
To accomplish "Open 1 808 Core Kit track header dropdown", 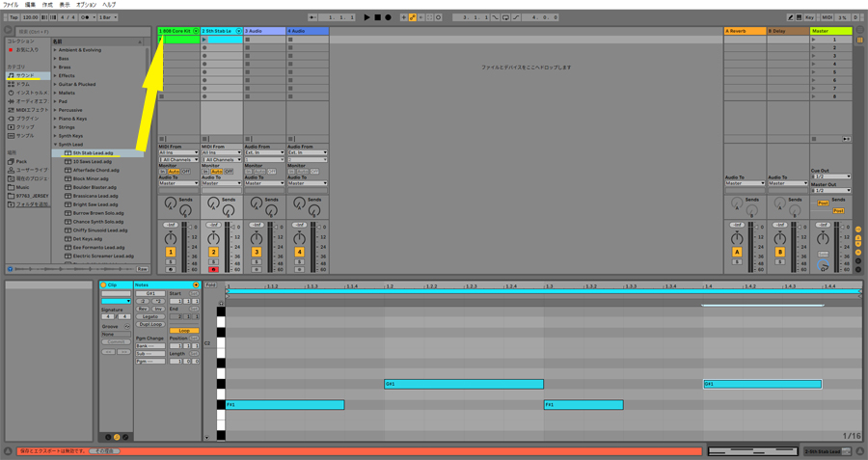I will point(196,31).
